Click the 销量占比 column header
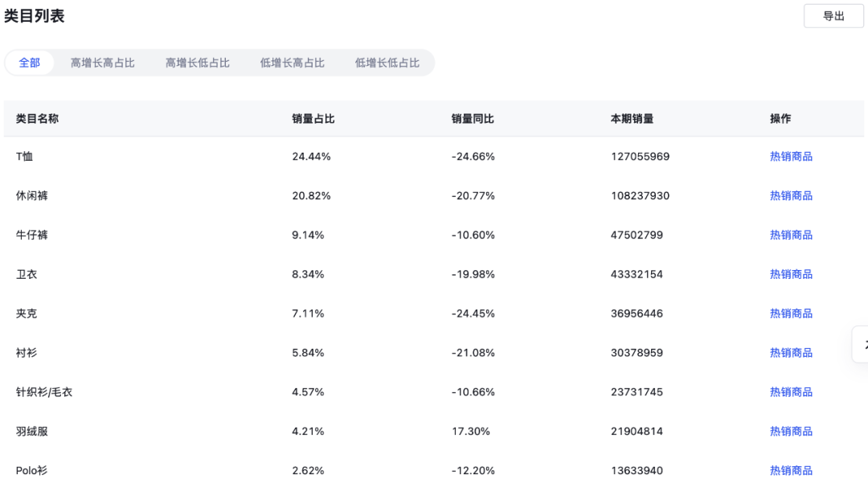The image size is (868, 479). point(313,118)
